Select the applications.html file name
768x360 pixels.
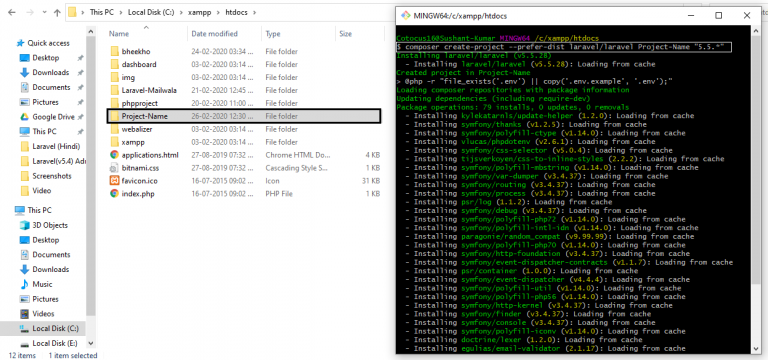(150, 155)
